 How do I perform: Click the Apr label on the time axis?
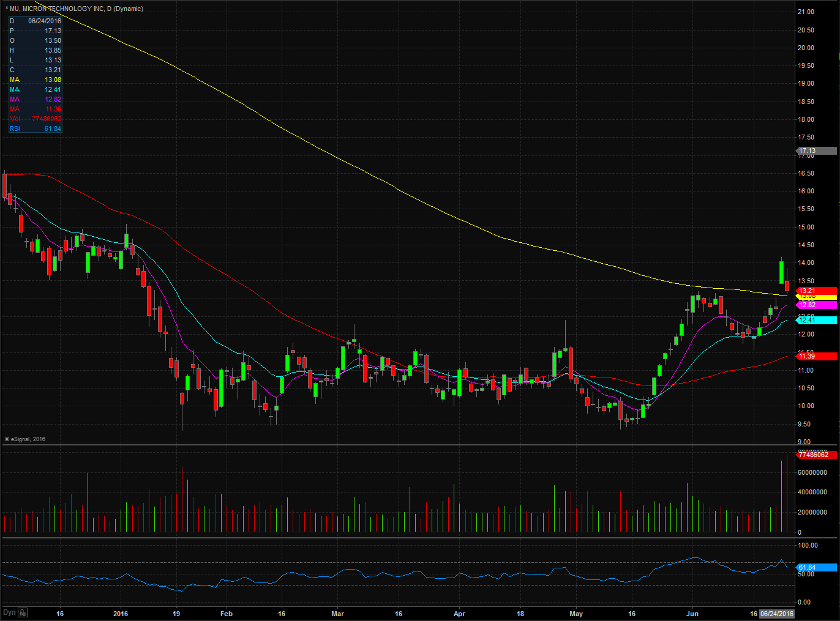(459, 614)
